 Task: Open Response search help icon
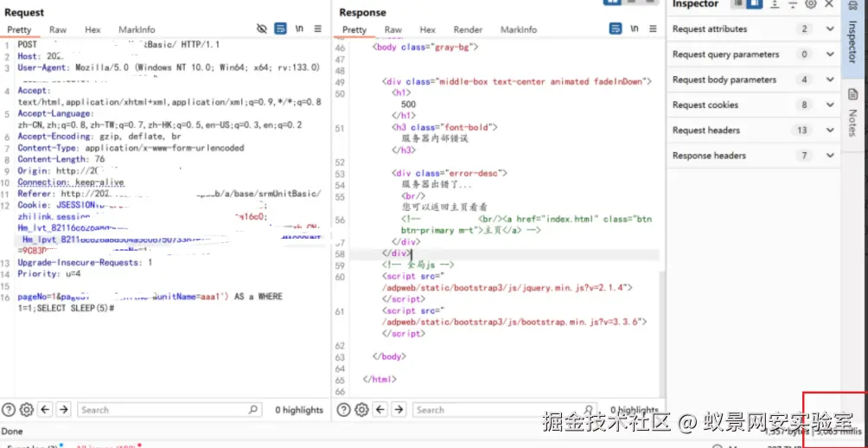pos(344,410)
